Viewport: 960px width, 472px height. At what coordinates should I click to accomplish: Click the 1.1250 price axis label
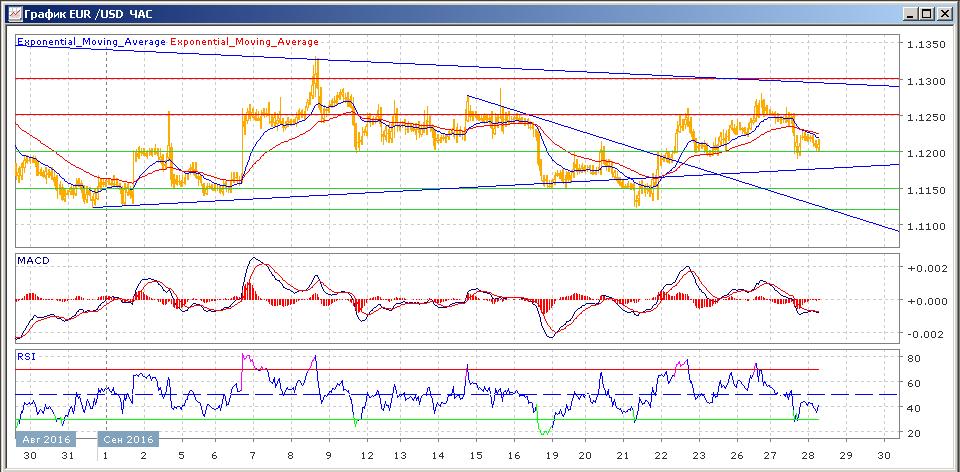pyautogui.click(x=928, y=118)
